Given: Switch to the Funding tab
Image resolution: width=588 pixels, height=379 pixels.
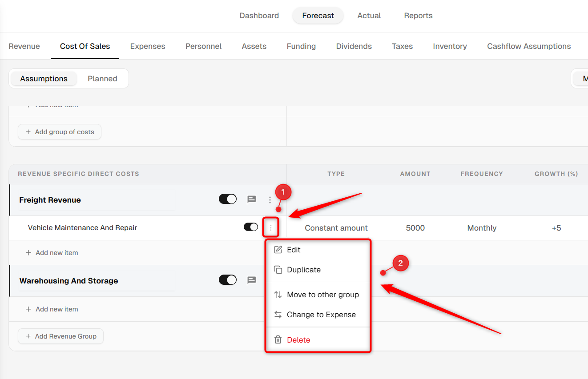Looking at the screenshot, I should pos(301,46).
